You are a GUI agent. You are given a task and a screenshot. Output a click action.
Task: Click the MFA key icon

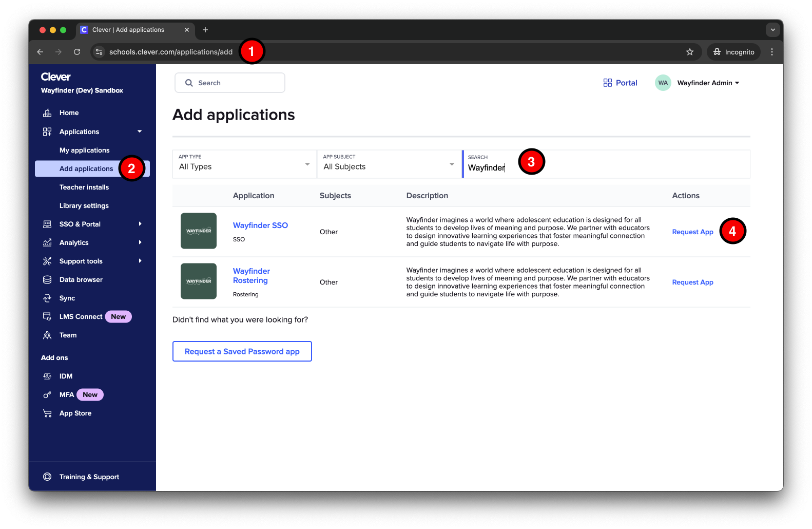47,395
